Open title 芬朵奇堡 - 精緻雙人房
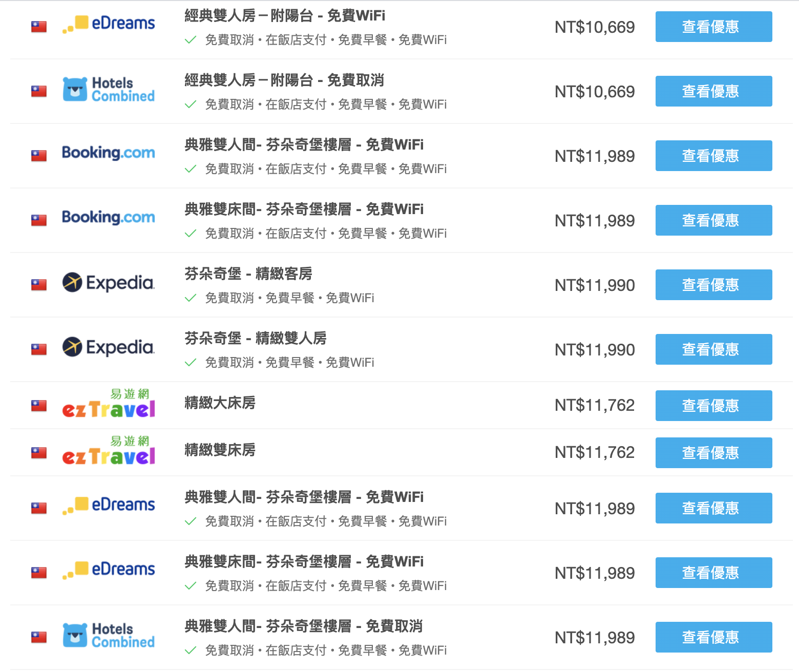 [256, 339]
